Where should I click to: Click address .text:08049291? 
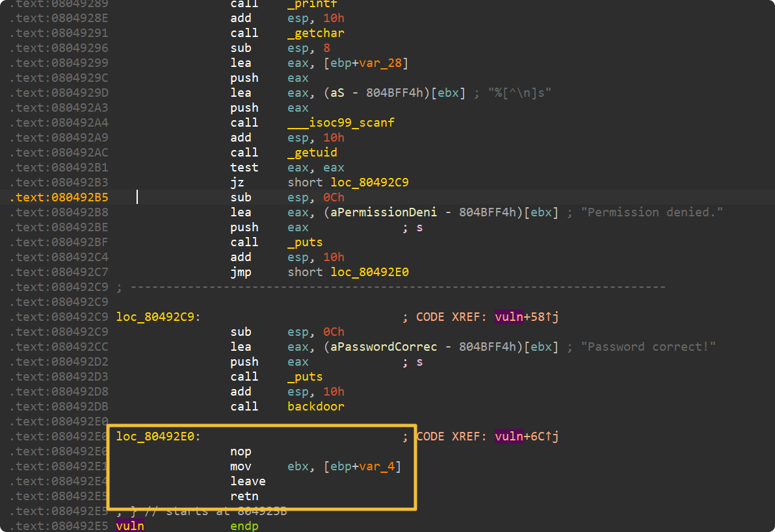59,33
